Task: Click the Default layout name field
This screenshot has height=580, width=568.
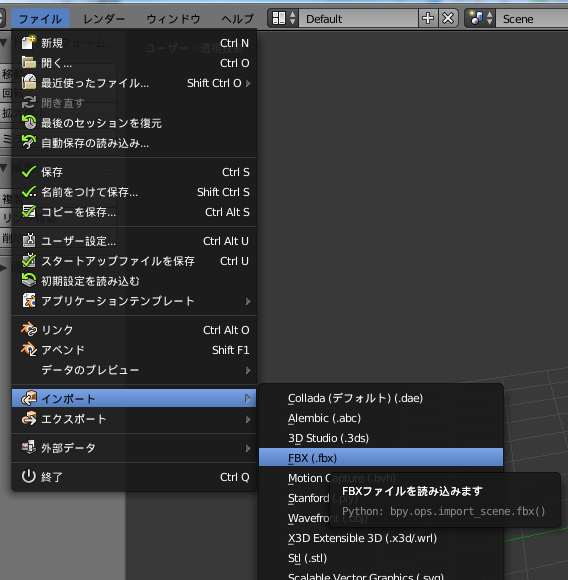Action: click(358, 18)
